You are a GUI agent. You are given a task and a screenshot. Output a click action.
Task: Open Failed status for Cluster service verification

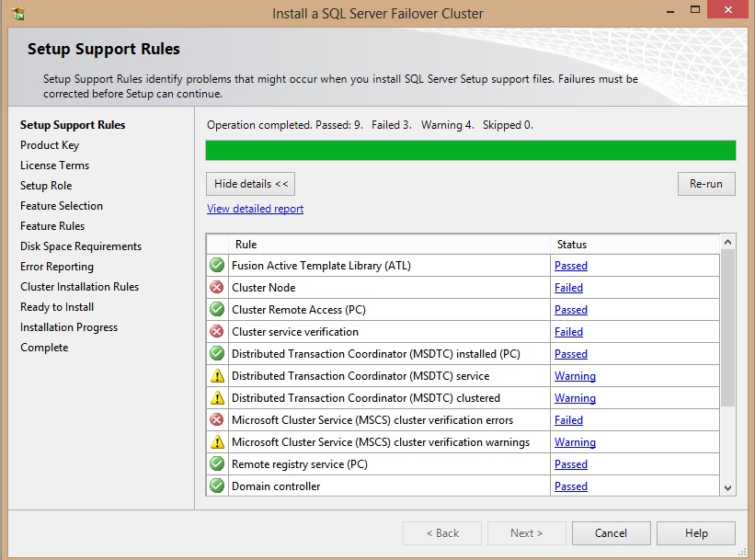[568, 332]
